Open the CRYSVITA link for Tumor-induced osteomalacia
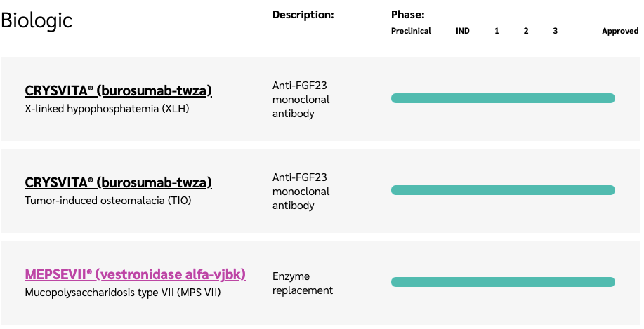 point(118,182)
